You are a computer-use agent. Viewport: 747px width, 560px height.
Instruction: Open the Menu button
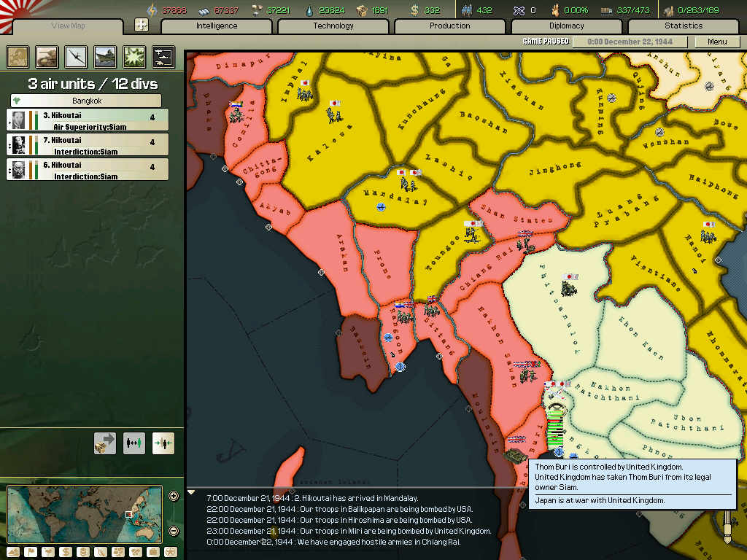[x=717, y=42]
